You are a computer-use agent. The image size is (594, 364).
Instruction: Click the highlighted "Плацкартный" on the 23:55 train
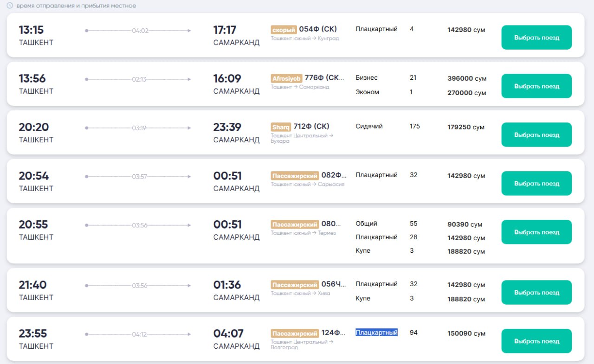tap(376, 332)
